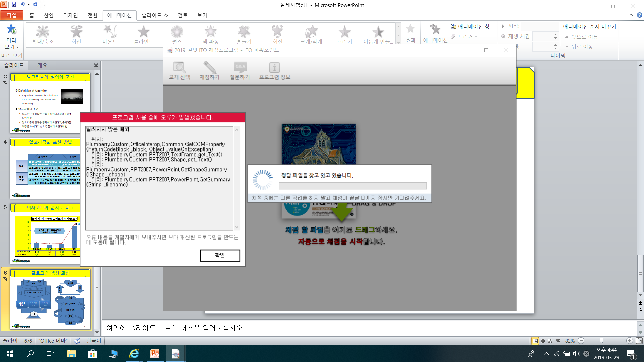Click the zoom slider handle in the status bar
The image size is (644, 362).
(x=602, y=341)
